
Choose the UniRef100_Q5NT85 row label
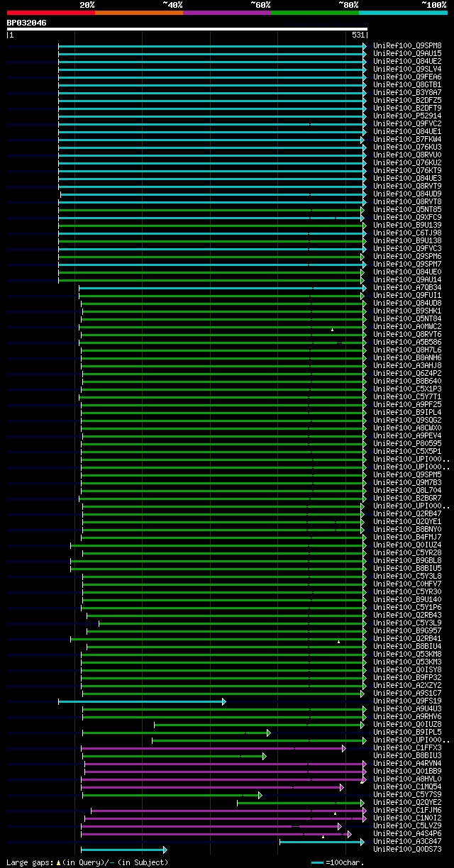tap(408, 209)
